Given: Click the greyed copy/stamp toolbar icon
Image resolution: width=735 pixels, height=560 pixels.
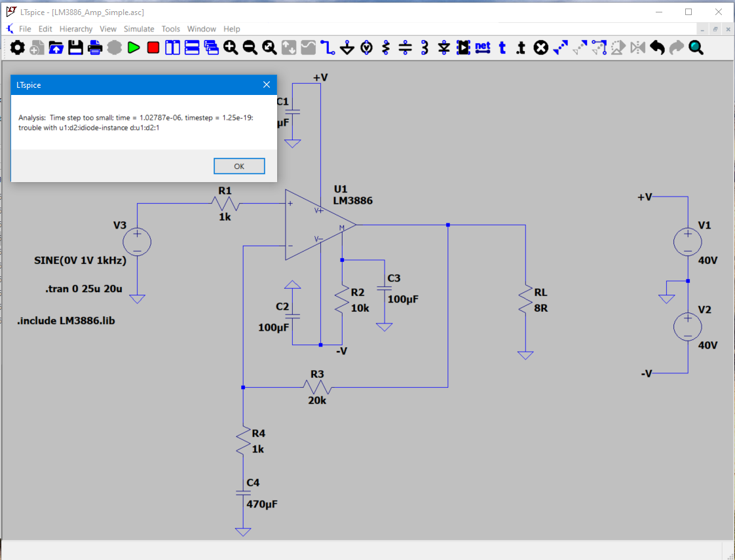Looking at the screenshot, I should tap(115, 47).
